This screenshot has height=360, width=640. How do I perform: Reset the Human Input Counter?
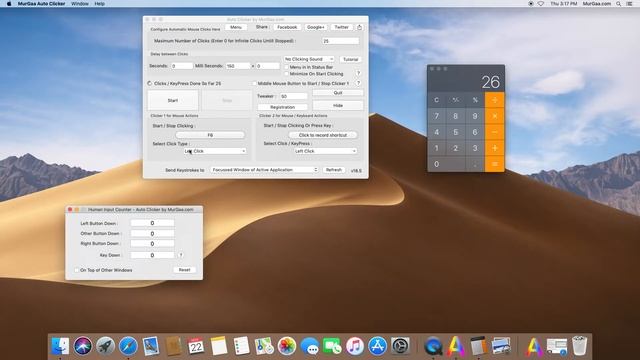click(184, 270)
